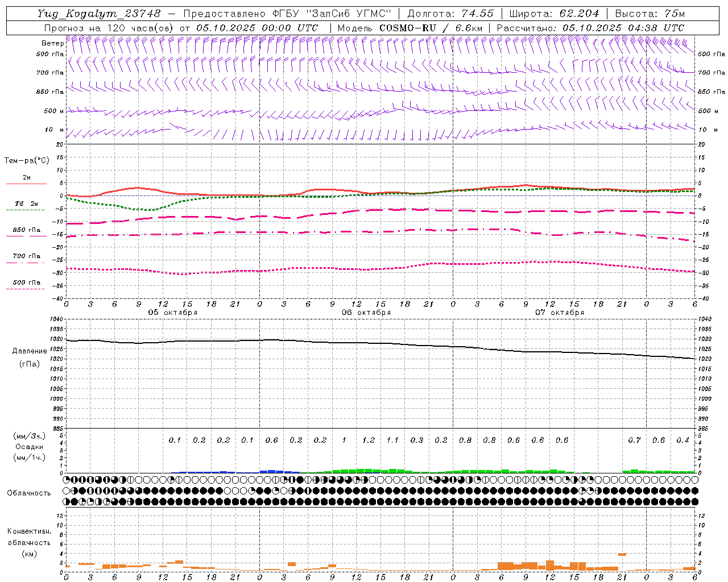Click the Модель COSMO-RU / 6.6км label
Screen dimensions: 728x582
click(x=410, y=28)
